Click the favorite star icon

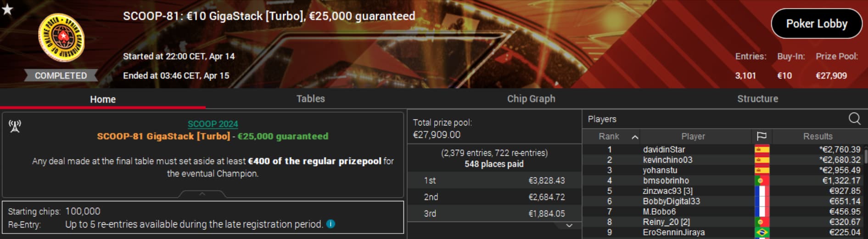pos(7,9)
